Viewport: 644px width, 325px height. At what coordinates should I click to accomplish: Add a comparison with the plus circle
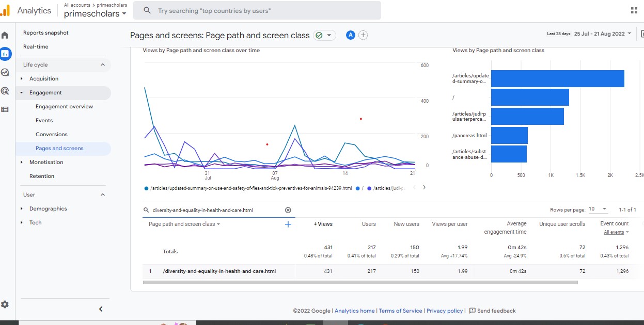tap(364, 35)
